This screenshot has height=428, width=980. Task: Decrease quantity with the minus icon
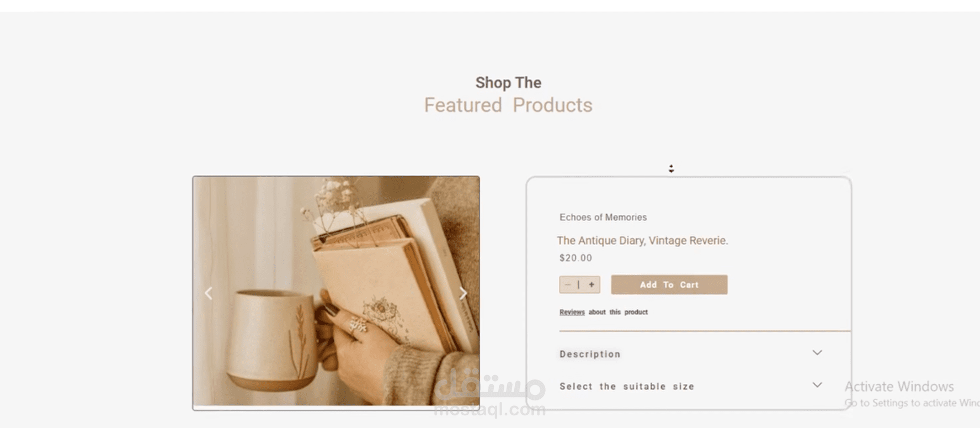567,284
